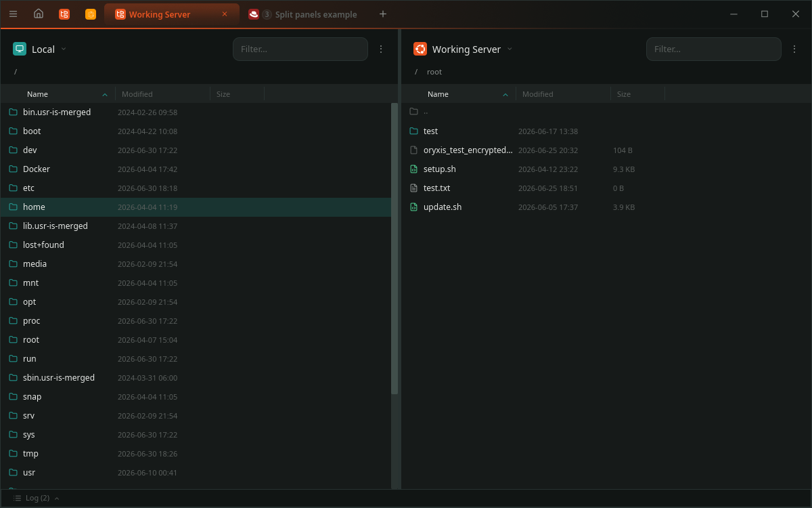The height and width of the screenshot is (508, 812).
Task: Switch to the second red terminal tab icon
Action: click(x=64, y=14)
